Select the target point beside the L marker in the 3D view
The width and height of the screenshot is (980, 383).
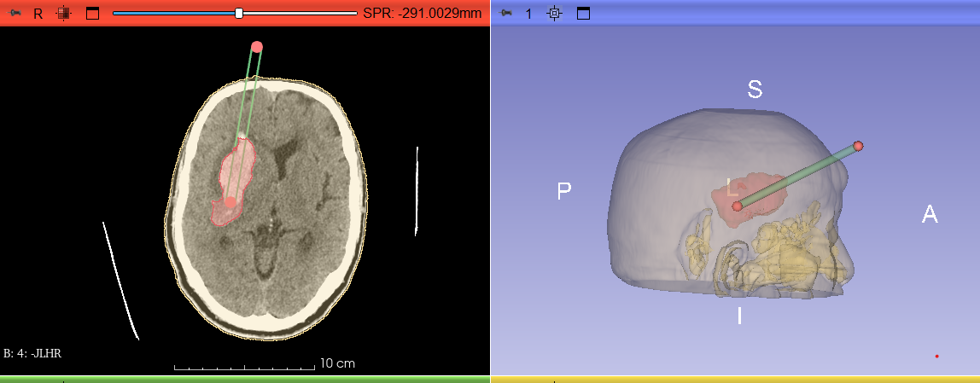tap(738, 206)
